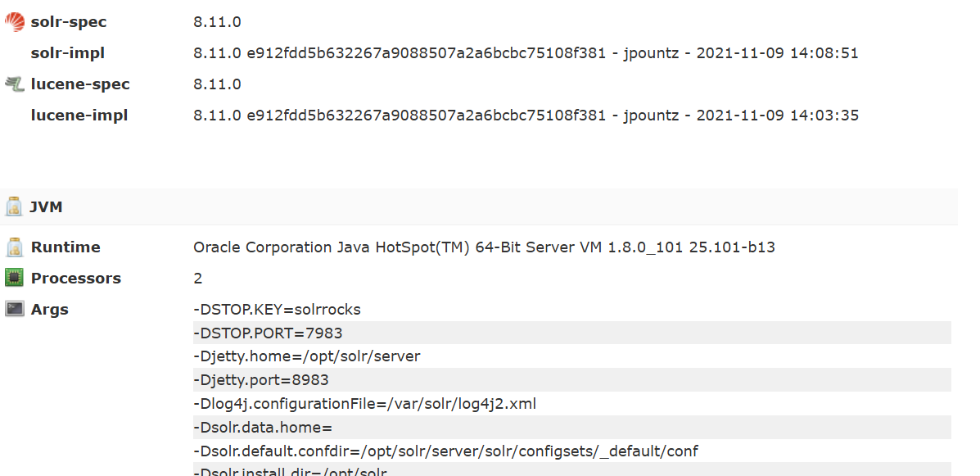
Task: Click the Lucene icon beside lucene-spec
Action: (x=15, y=84)
